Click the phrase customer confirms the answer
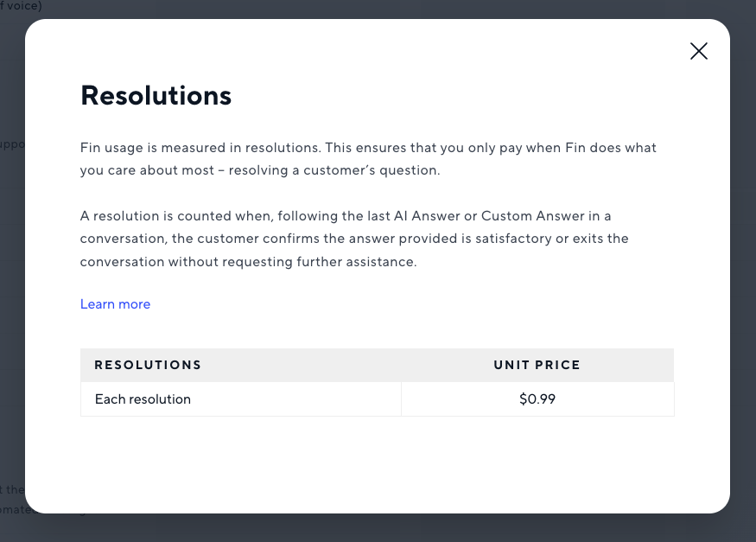This screenshot has width=756, height=542. tap(296, 239)
